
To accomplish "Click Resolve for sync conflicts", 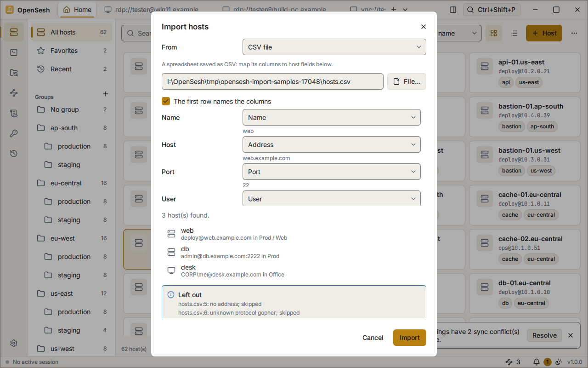I will [x=544, y=335].
